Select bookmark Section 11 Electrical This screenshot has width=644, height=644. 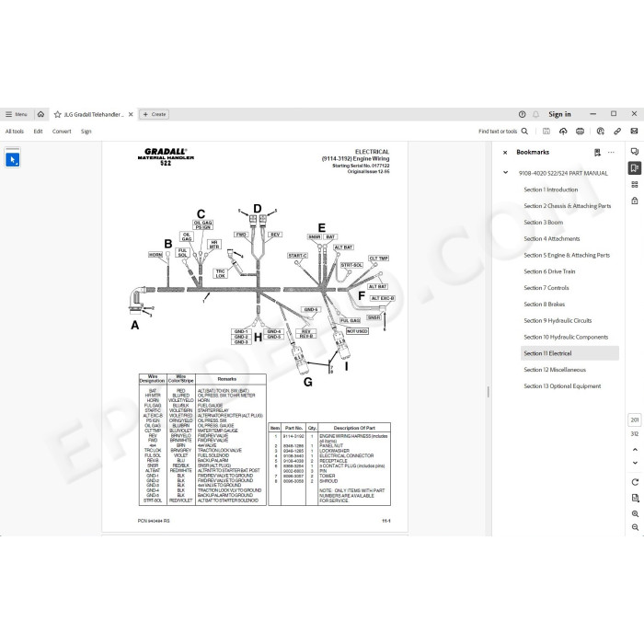point(569,353)
